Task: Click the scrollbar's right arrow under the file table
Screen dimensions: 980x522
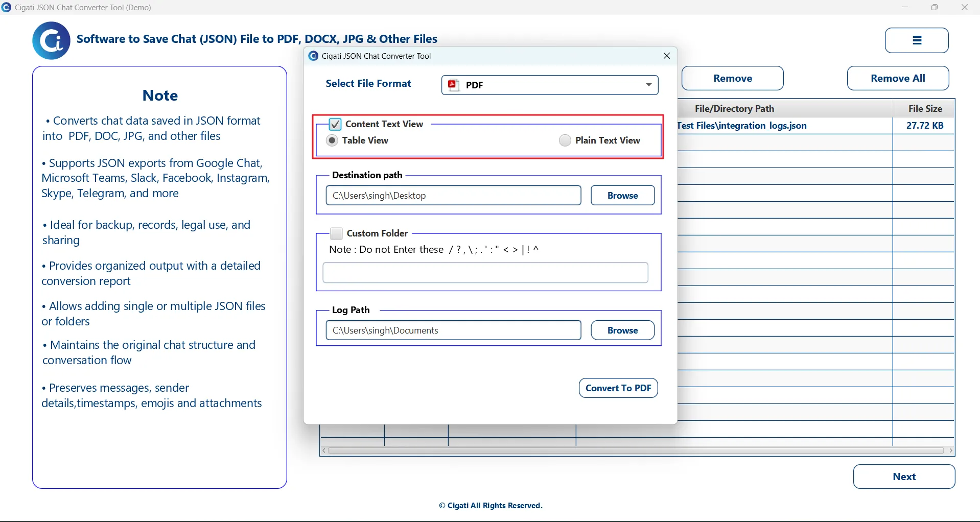Action: (950, 450)
